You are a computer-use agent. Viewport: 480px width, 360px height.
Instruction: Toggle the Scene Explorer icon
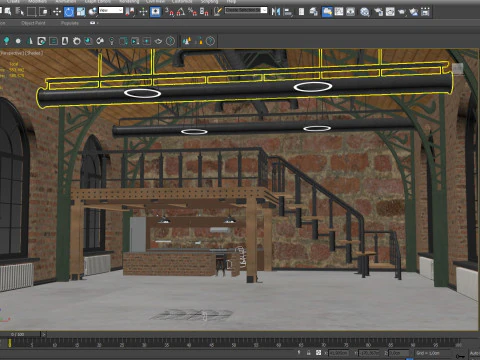point(301,12)
